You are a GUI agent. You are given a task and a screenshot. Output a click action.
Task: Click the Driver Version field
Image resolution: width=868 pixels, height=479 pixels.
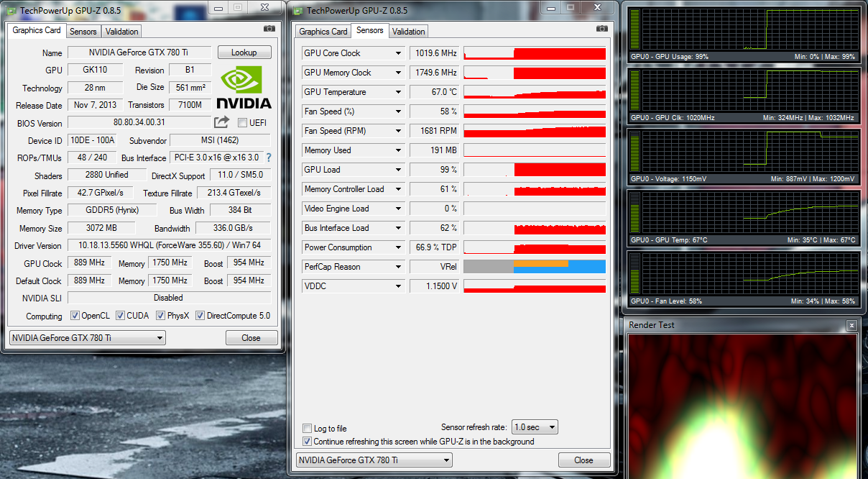coord(170,245)
